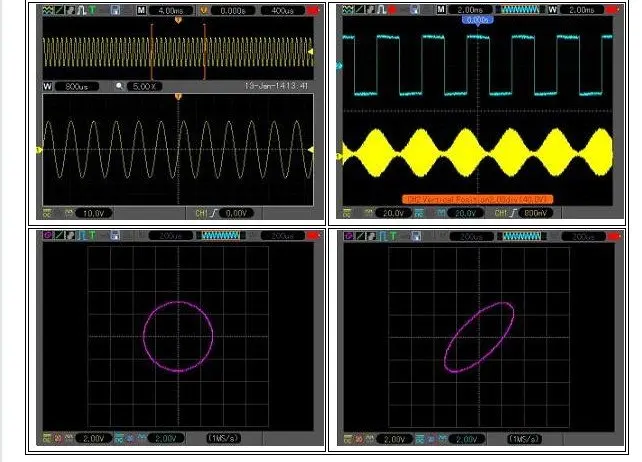The image size is (642, 462).
Task: Click the green T trigger status on the sine-wave scope
Action: 92,10
